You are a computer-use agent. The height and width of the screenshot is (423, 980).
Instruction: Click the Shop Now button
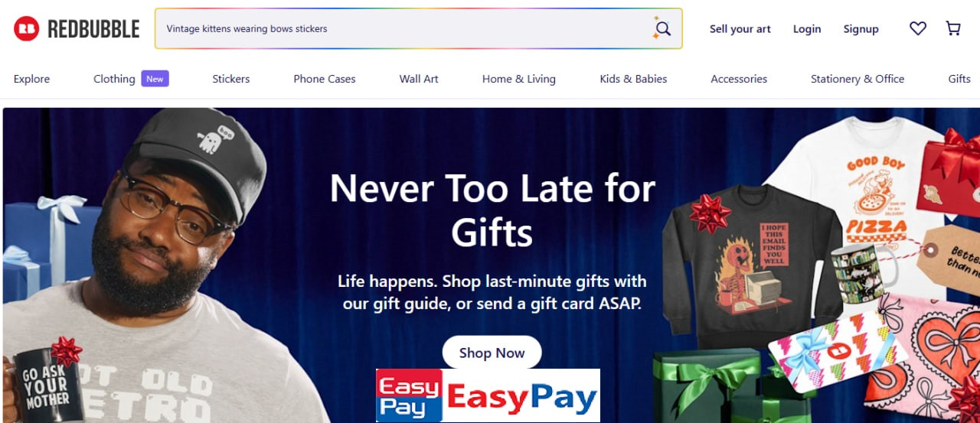pyautogui.click(x=492, y=353)
